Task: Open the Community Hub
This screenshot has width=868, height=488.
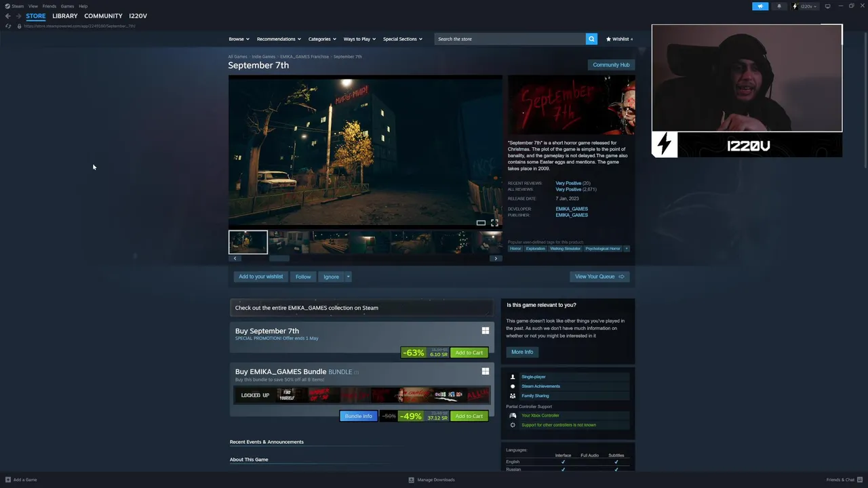Action: 611,65
